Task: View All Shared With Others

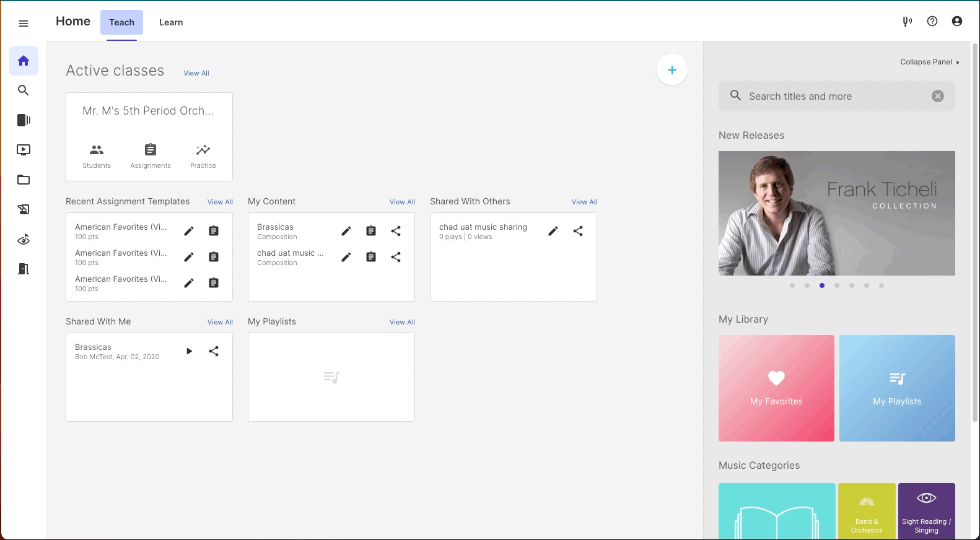Action: point(584,202)
